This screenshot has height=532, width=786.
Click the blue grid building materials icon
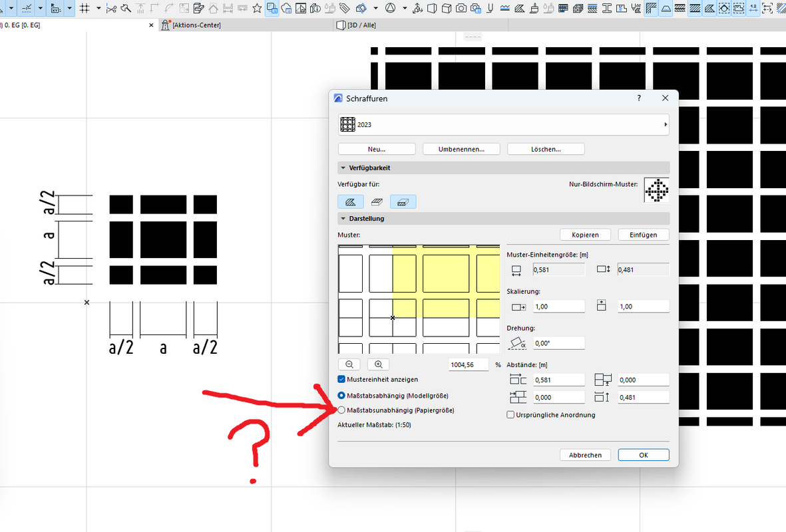pos(563,8)
